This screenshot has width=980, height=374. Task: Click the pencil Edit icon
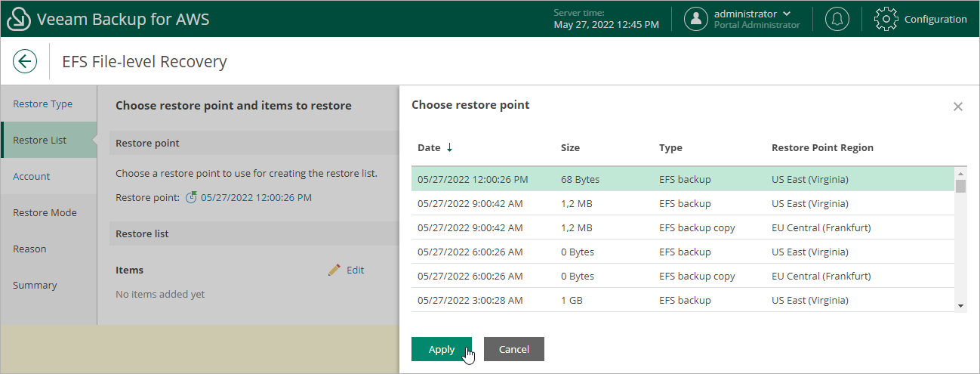tap(334, 270)
